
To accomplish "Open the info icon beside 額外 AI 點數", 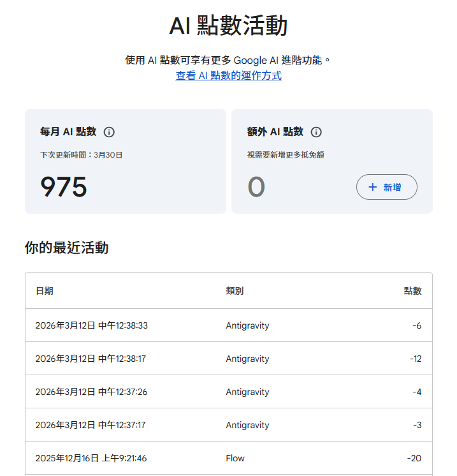I will pyautogui.click(x=316, y=132).
